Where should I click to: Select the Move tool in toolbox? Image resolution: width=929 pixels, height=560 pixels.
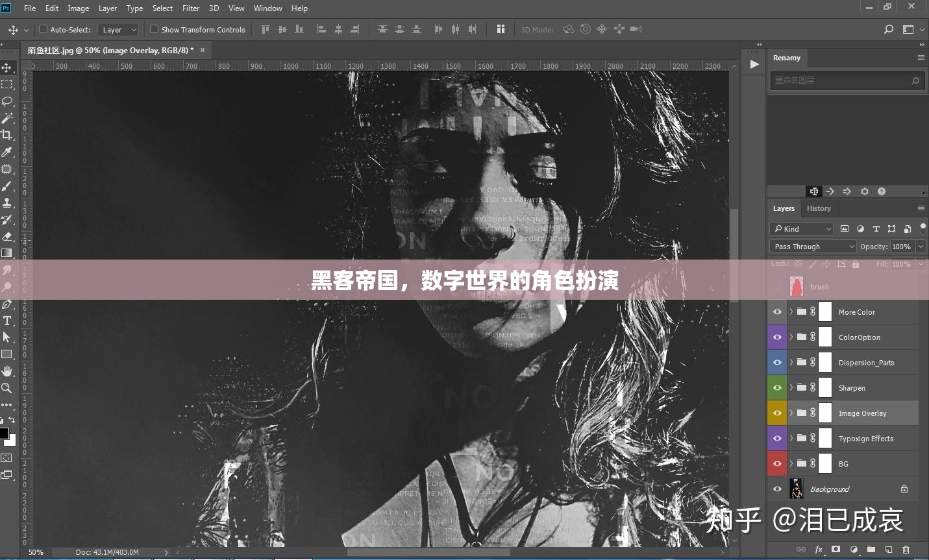tap(6, 67)
